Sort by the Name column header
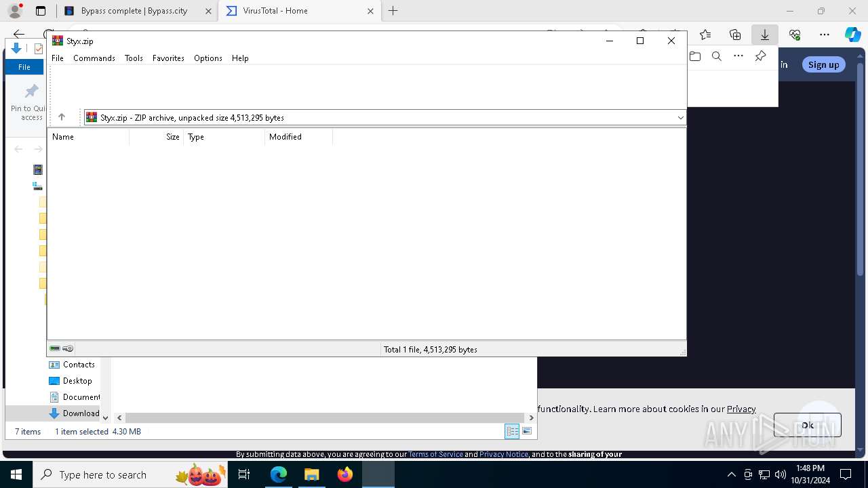 (x=88, y=137)
